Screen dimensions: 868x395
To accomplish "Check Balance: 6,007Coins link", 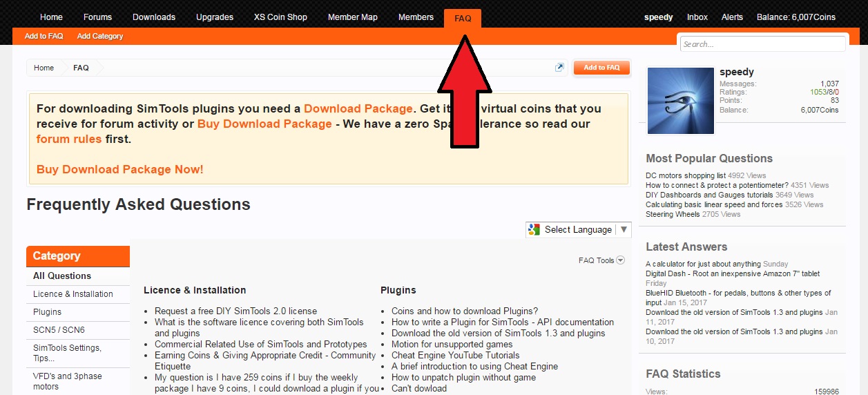I will point(796,17).
